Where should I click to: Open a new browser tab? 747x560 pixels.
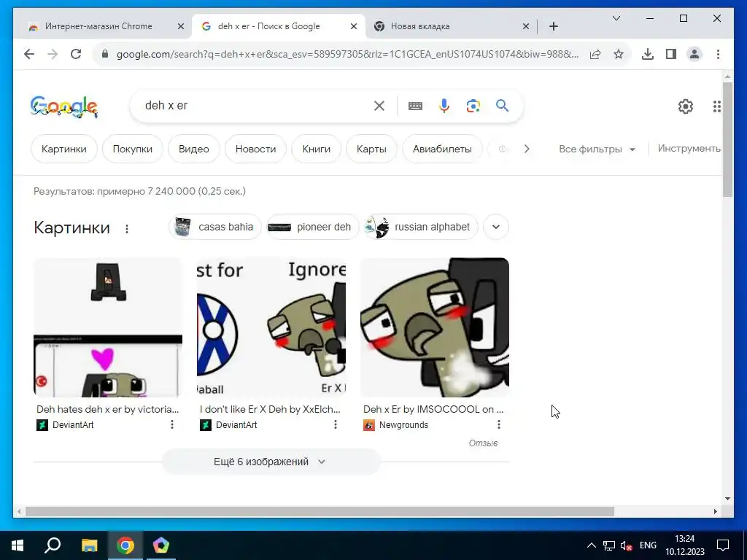(554, 26)
